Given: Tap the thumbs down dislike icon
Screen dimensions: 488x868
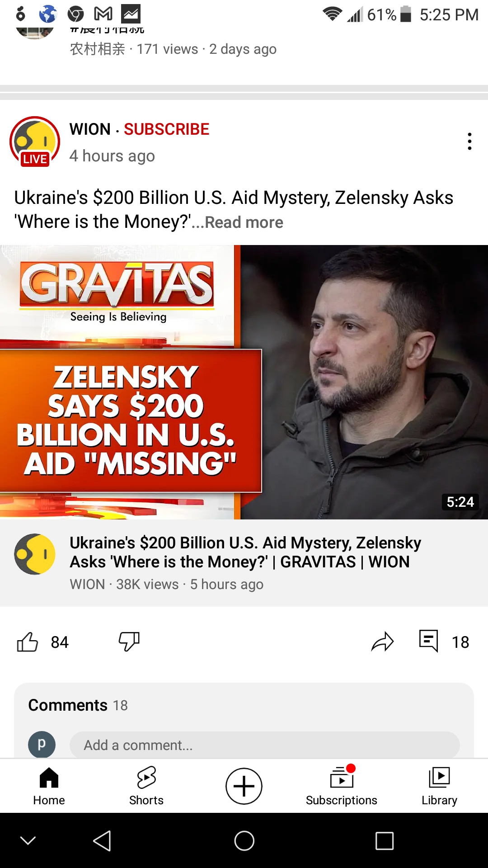Looking at the screenshot, I should click(129, 642).
